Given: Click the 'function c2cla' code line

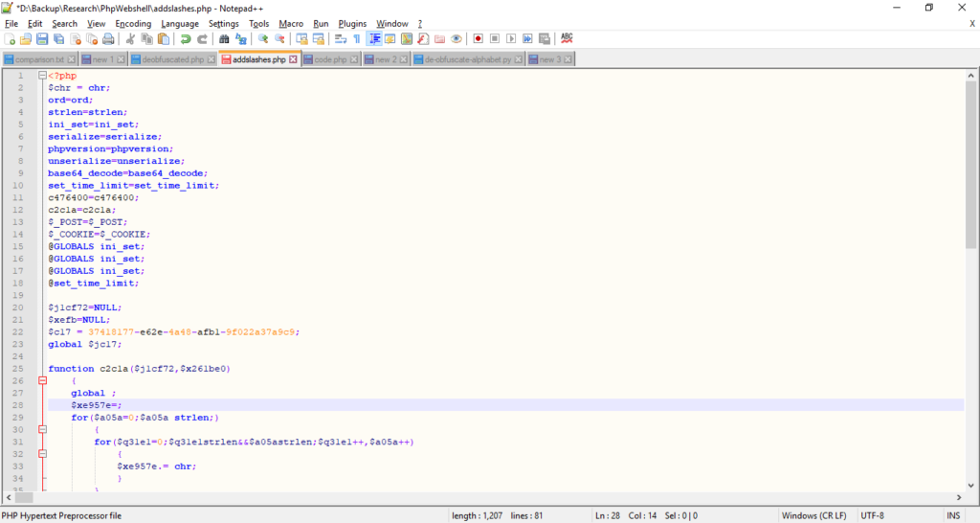Looking at the screenshot, I should coord(140,369).
